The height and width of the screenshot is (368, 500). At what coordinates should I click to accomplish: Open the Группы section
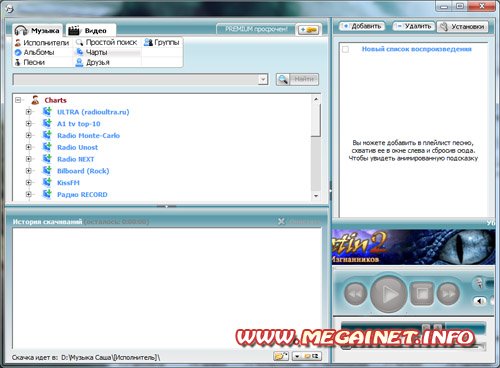point(162,42)
